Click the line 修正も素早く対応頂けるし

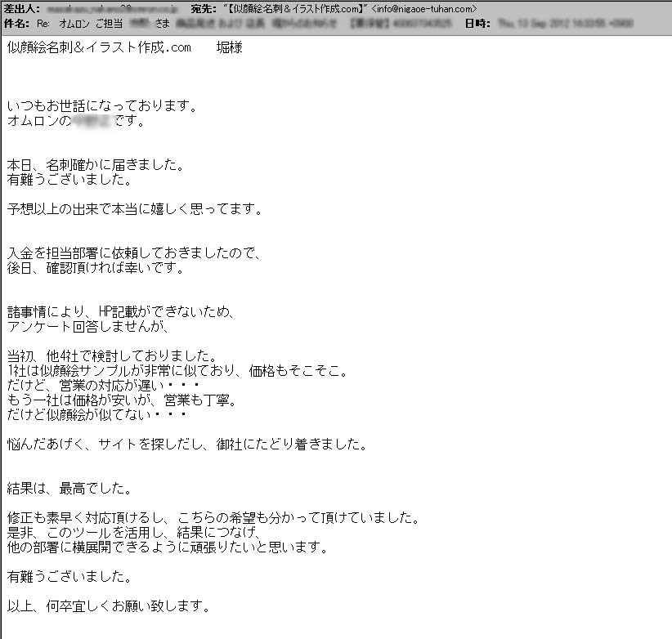213,518
